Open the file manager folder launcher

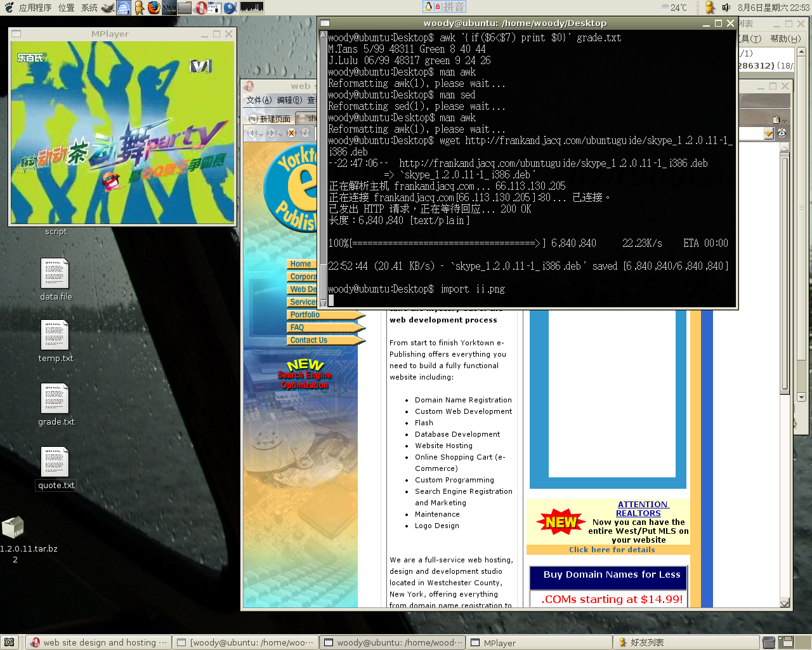tap(185, 8)
